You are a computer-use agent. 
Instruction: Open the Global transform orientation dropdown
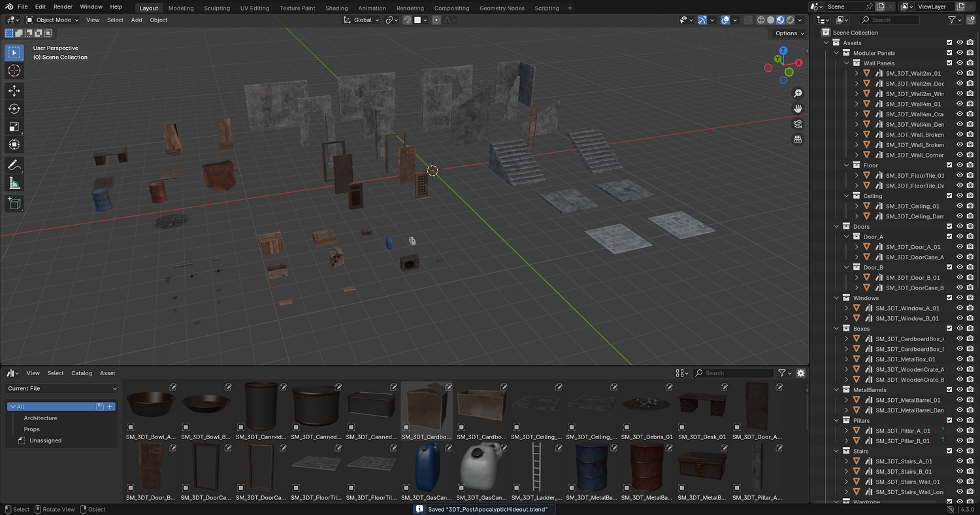(362, 20)
